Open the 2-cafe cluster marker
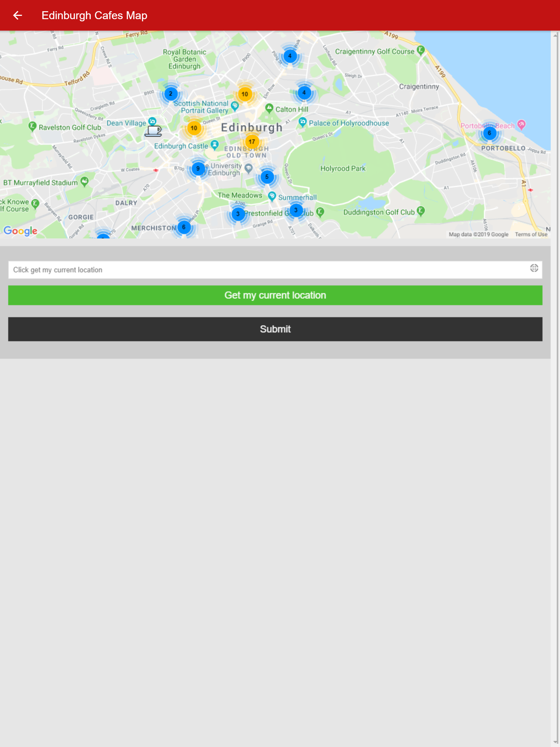Viewport: 560px width, 747px height. [171, 94]
